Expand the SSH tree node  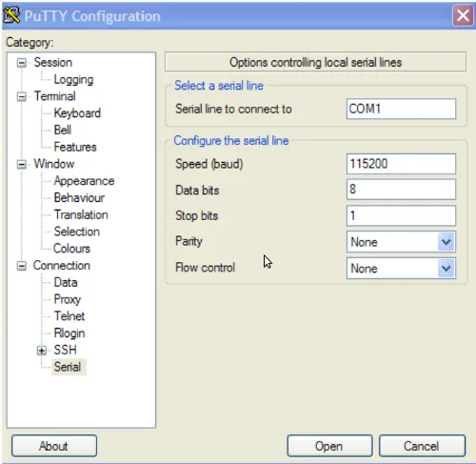click(x=42, y=351)
